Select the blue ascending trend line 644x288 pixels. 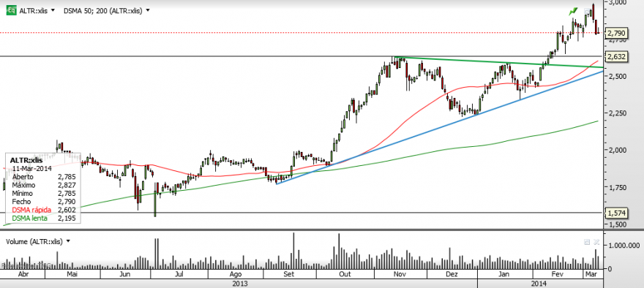click(x=440, y=128)
